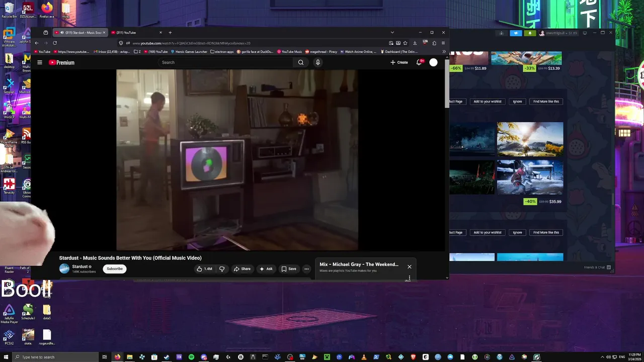Open the Watch Anime Online bookmark
This screenshot has width=644, height=362.
[x=358, y=51]
